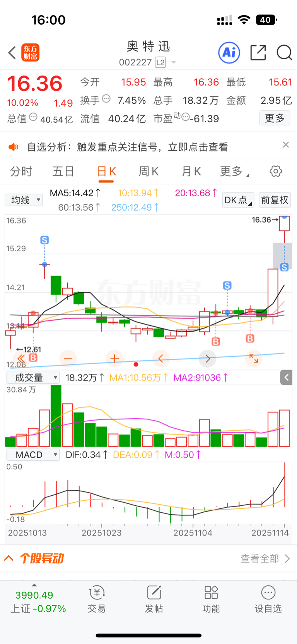Tap the Wi-Fi status icon
The image size is (297, 644).
tap(244, 20)
